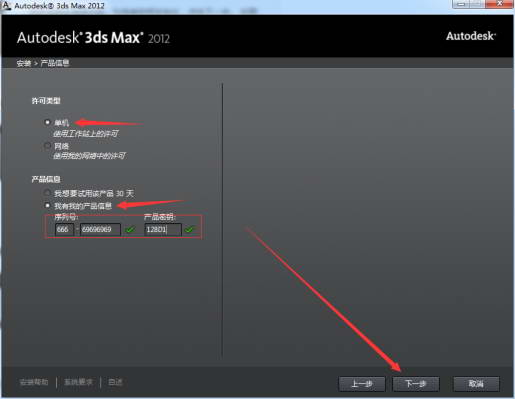Click the Autodesk app icon in title bar

tap(6, 6)
